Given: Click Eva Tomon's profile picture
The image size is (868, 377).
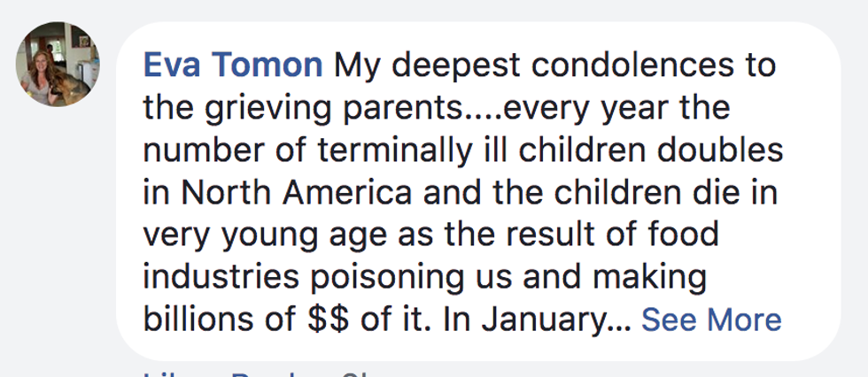Looking at the screenshot, I should click(x=58, y=65).
